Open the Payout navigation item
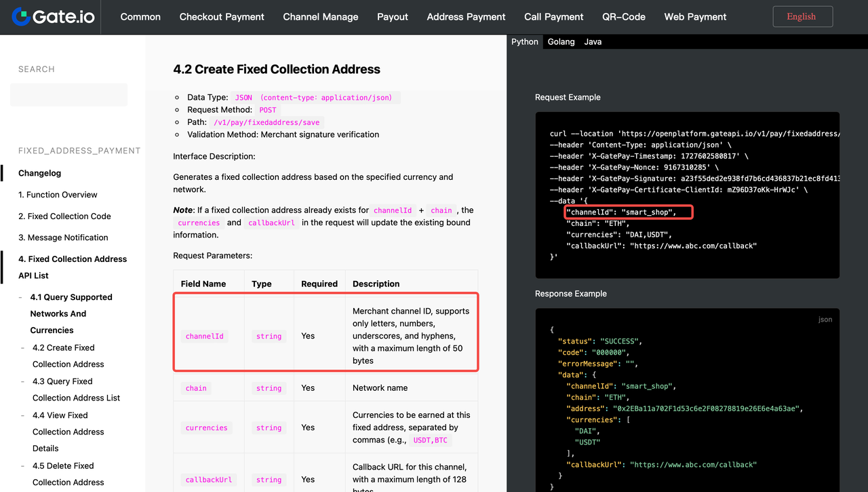 click(393, 17)
